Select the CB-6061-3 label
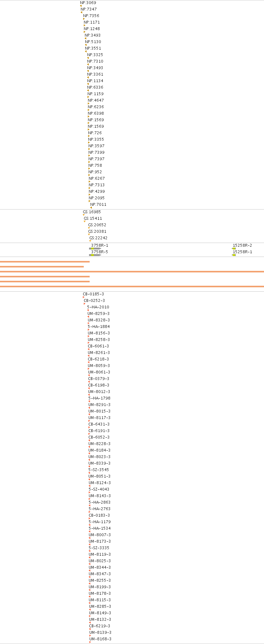 (x=98, y=346)
